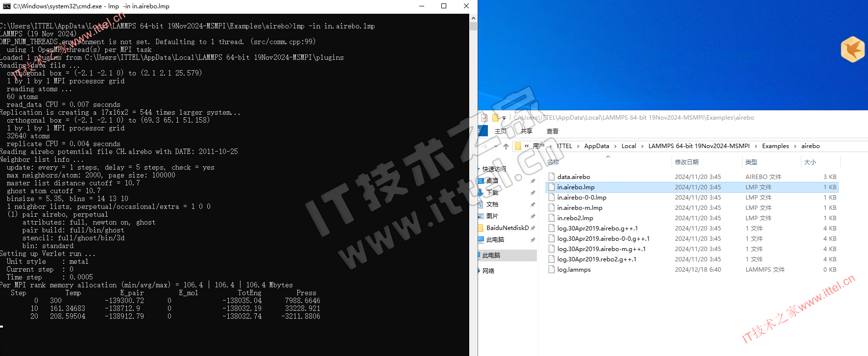Click the log.30Apr2019.airebo-m.g++.1 file icon
This screenshot has width=868, height=356.
pyautogui.click(x=552, y=249)
